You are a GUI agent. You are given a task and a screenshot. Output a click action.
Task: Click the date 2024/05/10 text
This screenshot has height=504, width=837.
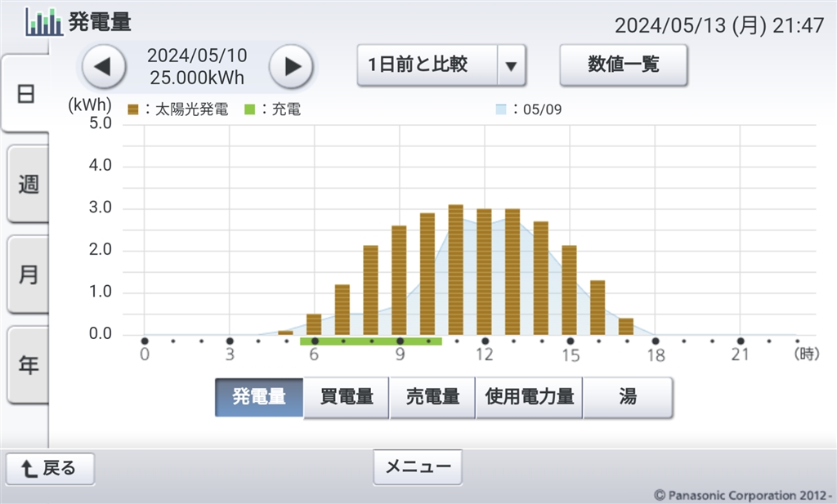pos(197,56)
